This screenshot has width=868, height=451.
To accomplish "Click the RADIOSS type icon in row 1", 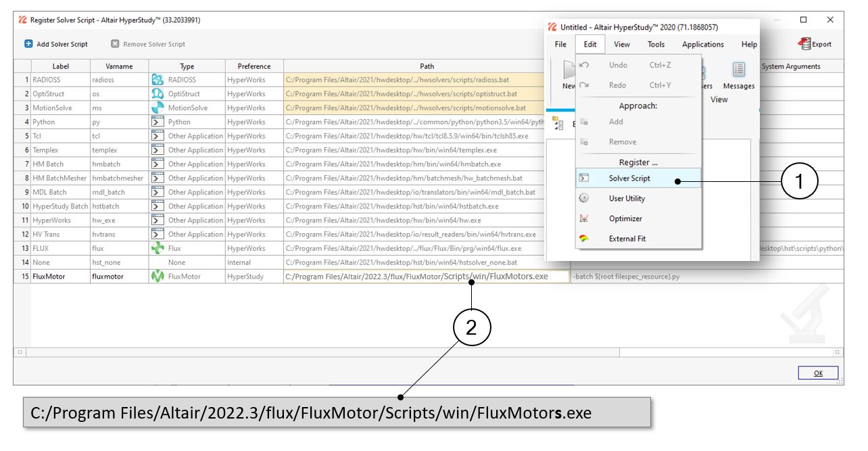I will click(158, 80).
